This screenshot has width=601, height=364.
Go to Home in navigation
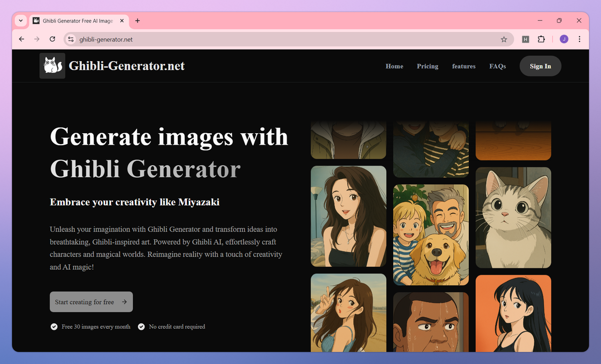[394, 66]
